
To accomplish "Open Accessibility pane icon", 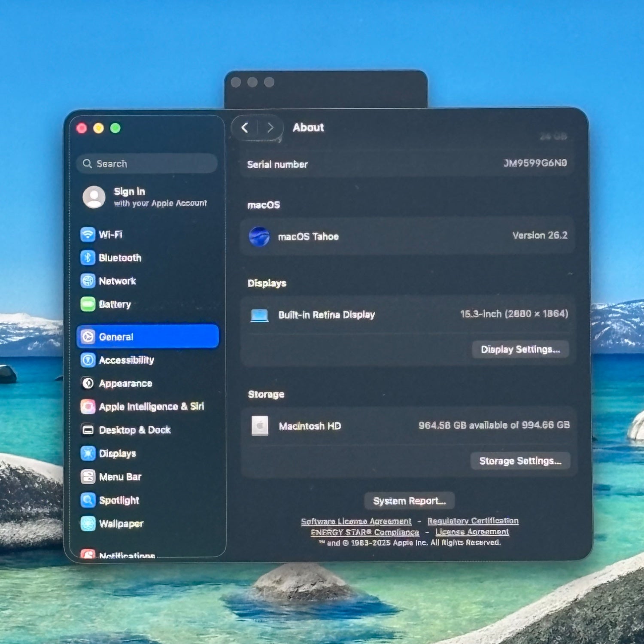I will coord(88,360).
